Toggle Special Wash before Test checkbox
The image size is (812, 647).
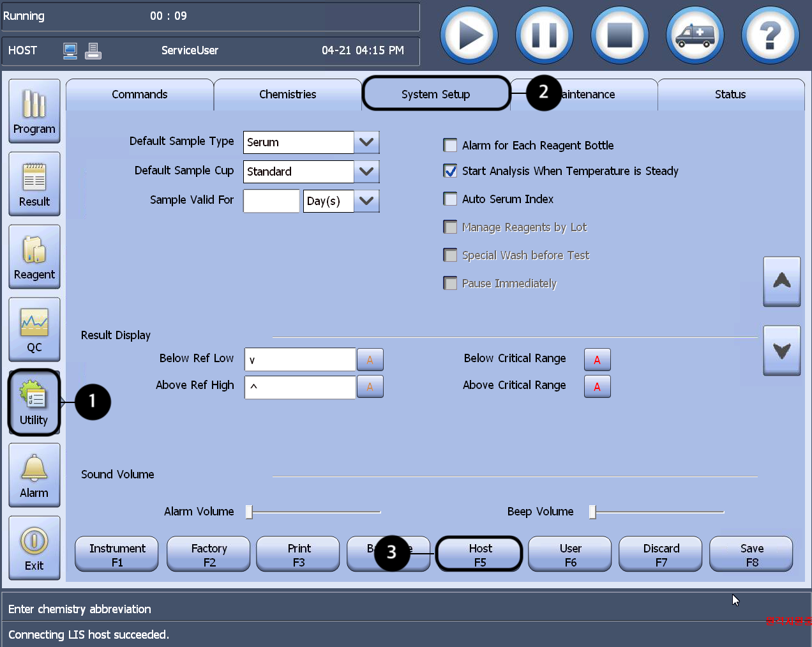tap(451, 255)
